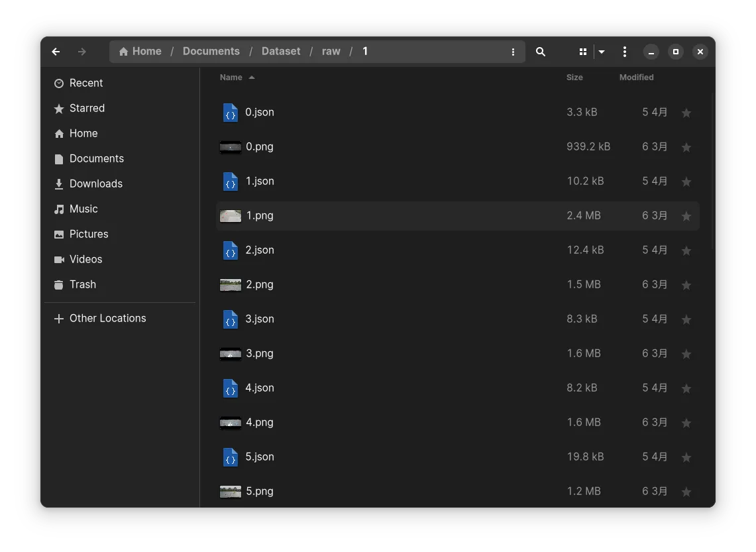Click the back navigation arrow
The image size is (756, 552).
(56, 52)
